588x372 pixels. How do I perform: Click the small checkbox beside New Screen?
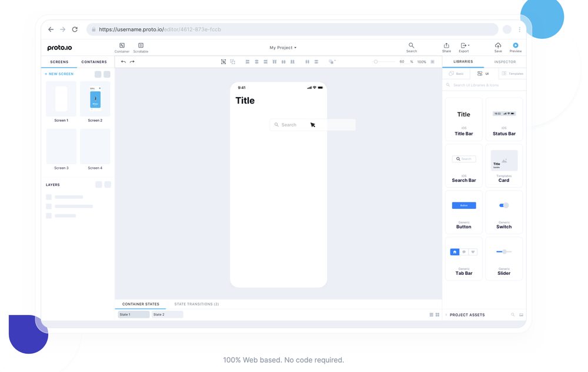99,74
